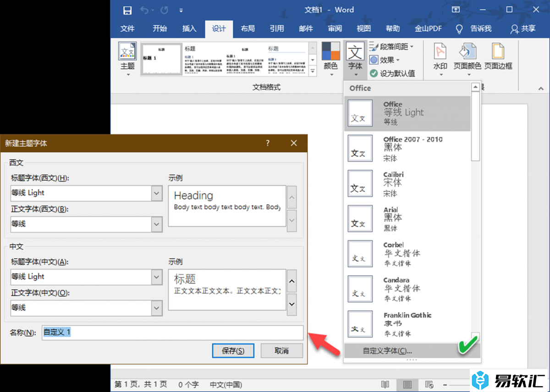Click the 名称 input field with 自定义 1
Image resolution: width=550 pixels, height=392 pixels.
click(173, 332)
